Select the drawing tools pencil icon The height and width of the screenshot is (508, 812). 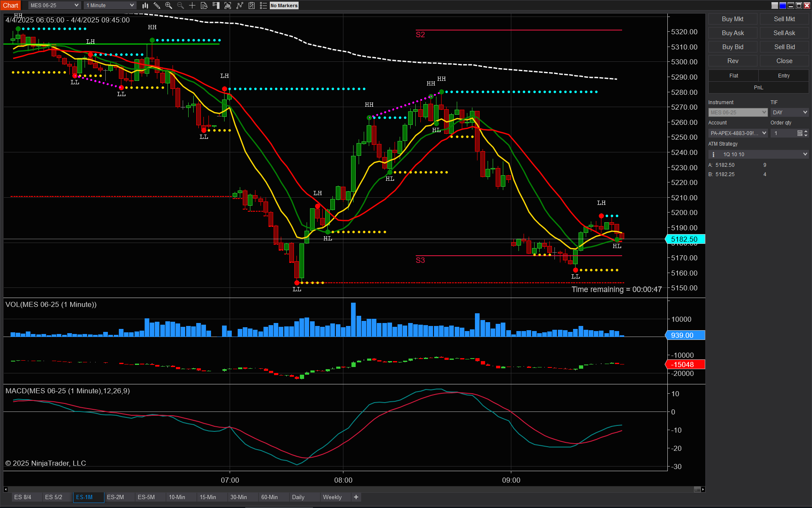[157, 6]
